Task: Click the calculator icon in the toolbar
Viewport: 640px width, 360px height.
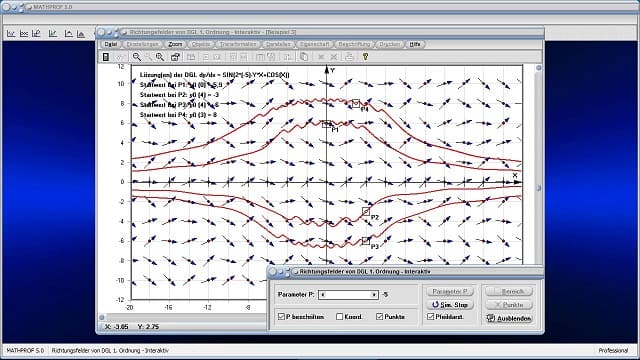Action: click(x=106, y=57)
